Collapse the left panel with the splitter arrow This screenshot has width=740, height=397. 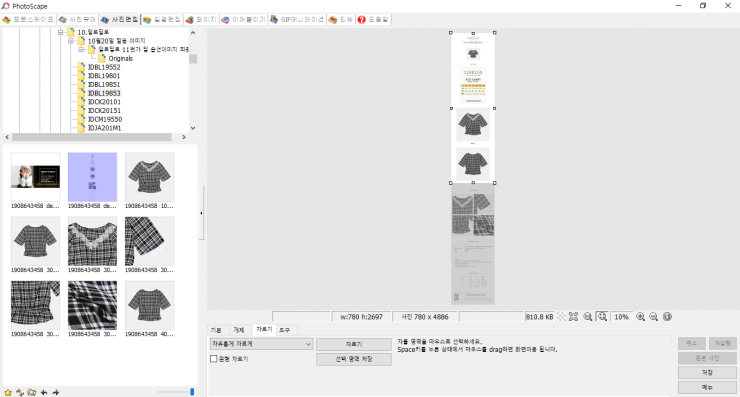click(202, 213)
